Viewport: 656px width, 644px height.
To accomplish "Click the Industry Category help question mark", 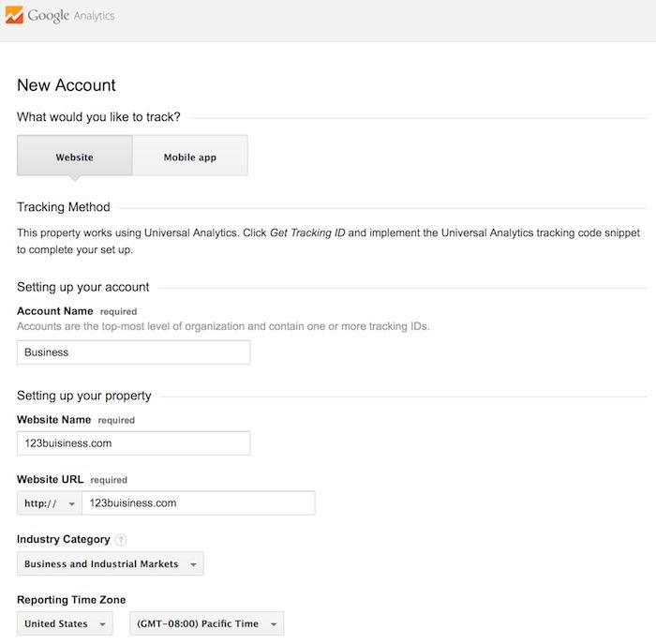I will coord(121,540).
